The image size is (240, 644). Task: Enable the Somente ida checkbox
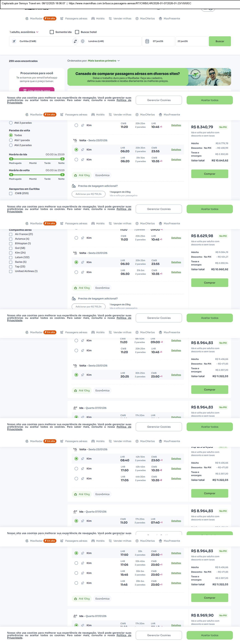point(52,32)
